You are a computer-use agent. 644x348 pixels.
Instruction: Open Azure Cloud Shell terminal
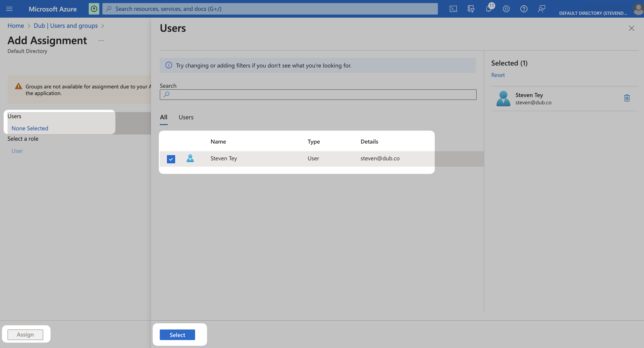point(453,9)
